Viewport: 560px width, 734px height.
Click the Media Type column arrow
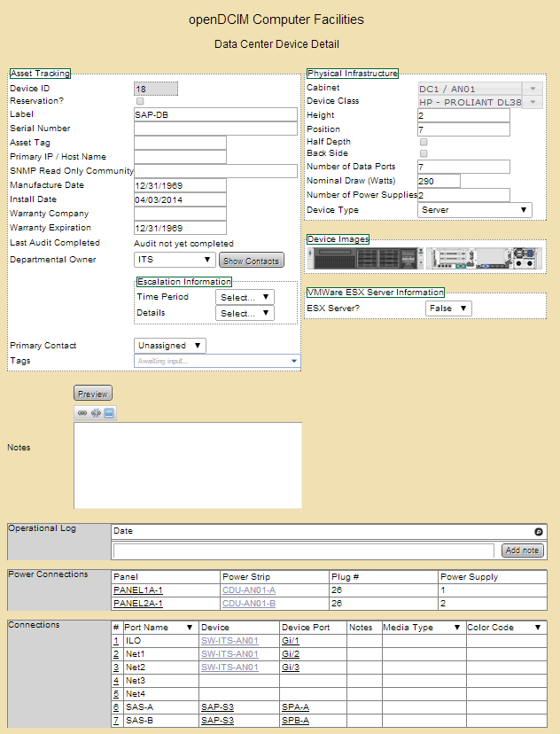coord(457,628)
